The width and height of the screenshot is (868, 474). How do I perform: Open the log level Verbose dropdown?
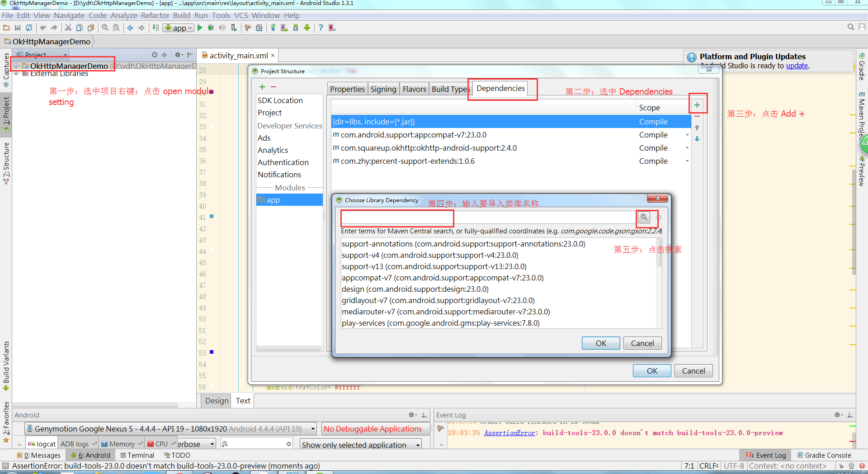pos(196,444)
